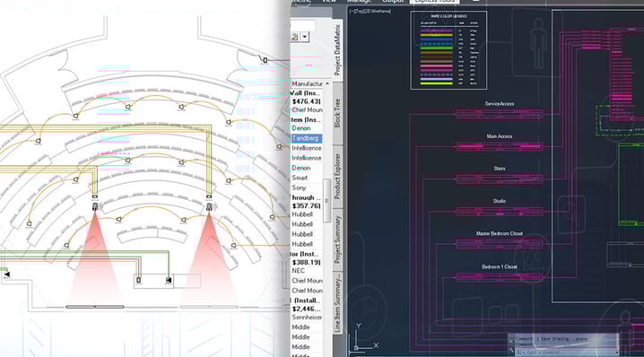Screen dimensions: 644x357
Task: Open the command line customize wrench icon
Action: 511,350
